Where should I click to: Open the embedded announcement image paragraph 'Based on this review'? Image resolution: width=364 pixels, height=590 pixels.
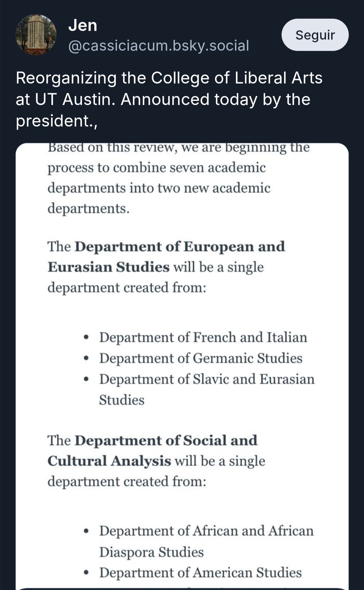coord(178,148)
